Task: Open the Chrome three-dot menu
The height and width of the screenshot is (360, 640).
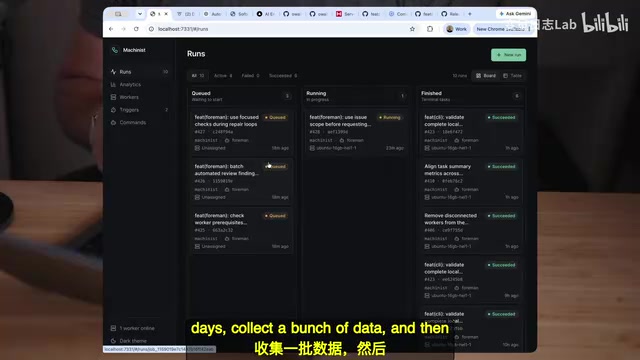Action: pos(529,29)
